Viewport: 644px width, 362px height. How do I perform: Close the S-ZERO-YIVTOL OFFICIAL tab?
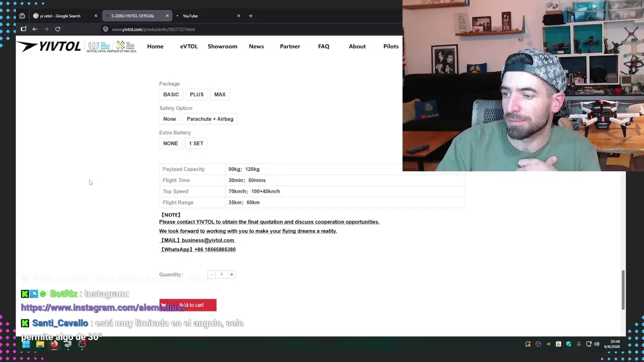coord(168,16)
